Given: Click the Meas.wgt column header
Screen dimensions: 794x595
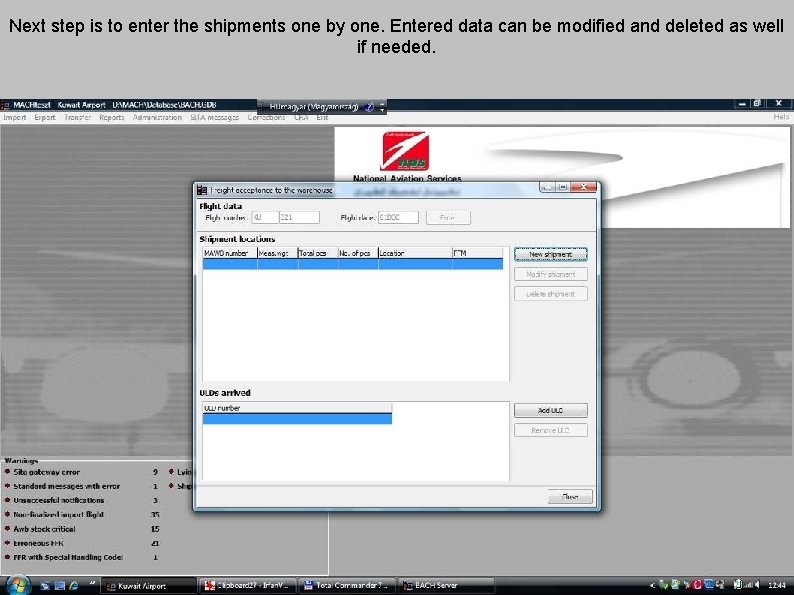Looking at the screenshot, I should coord(277,253).
